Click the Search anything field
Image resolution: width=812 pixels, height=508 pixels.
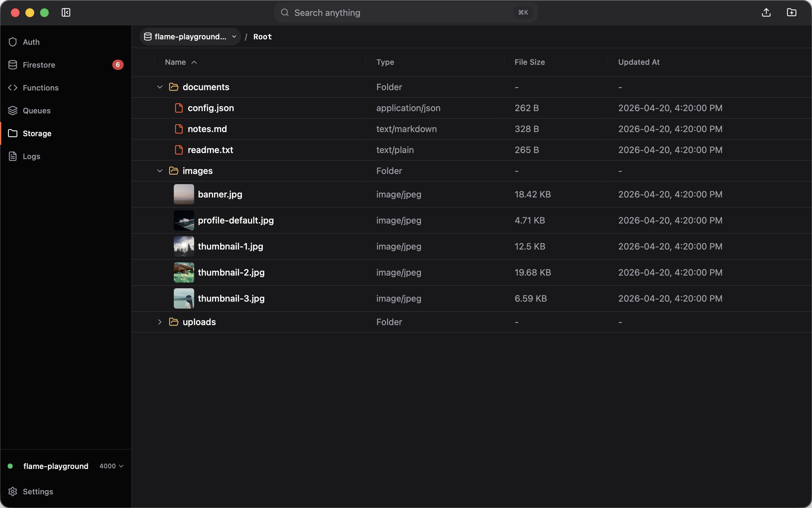[x=406, y=13]
